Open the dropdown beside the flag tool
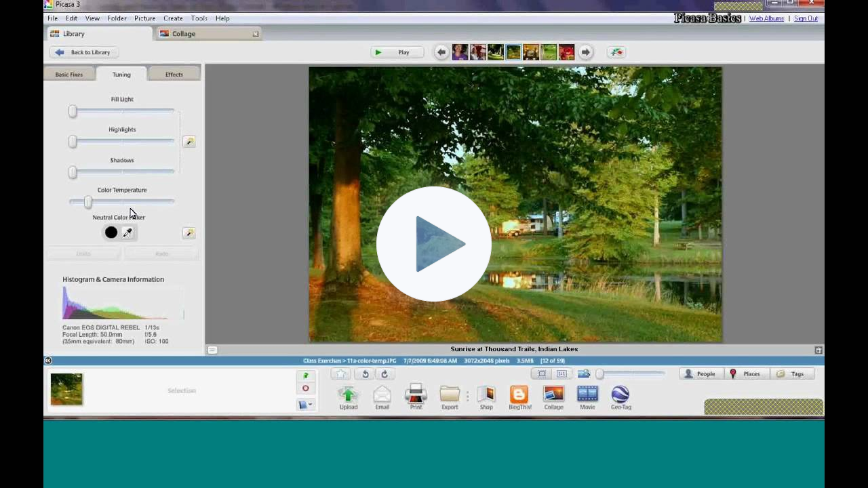 tap(311, 405)
